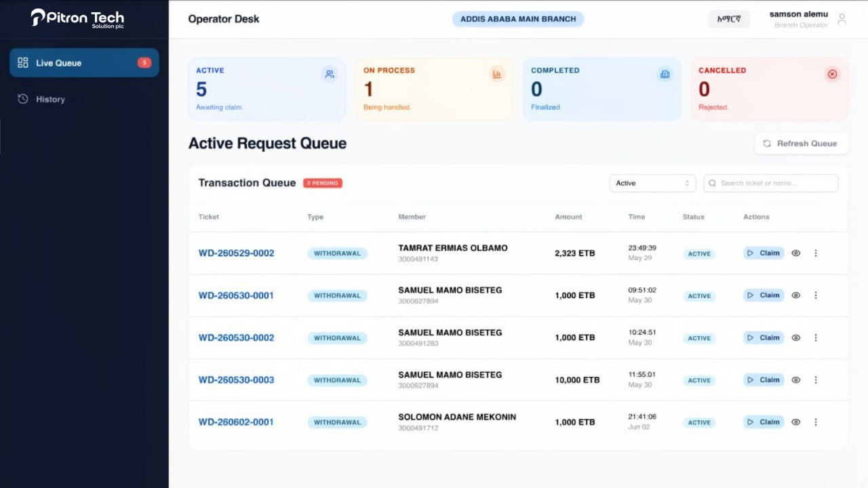Click the Member column header
868x488 pixels.
pos(412,217)
